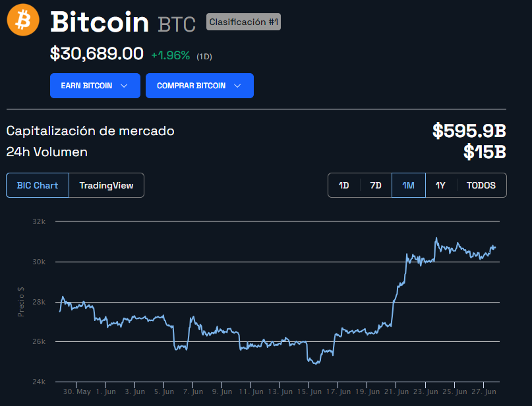Click the $595.9B market cap value
Viewport: 532px width, 406px height.
point(469,131)
